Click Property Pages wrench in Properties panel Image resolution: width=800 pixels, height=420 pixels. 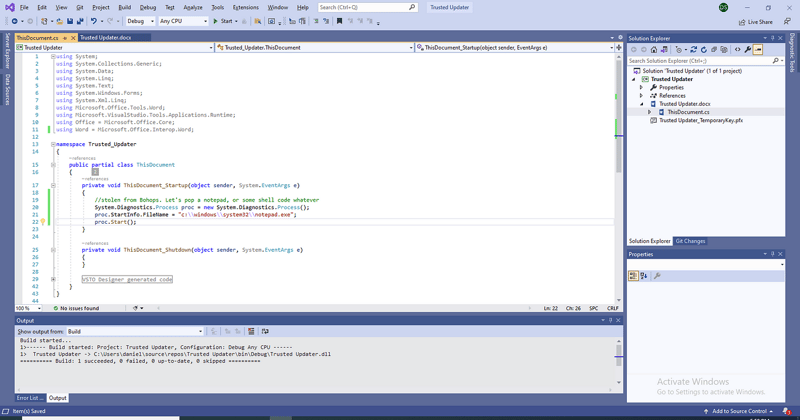click(657, 276)
